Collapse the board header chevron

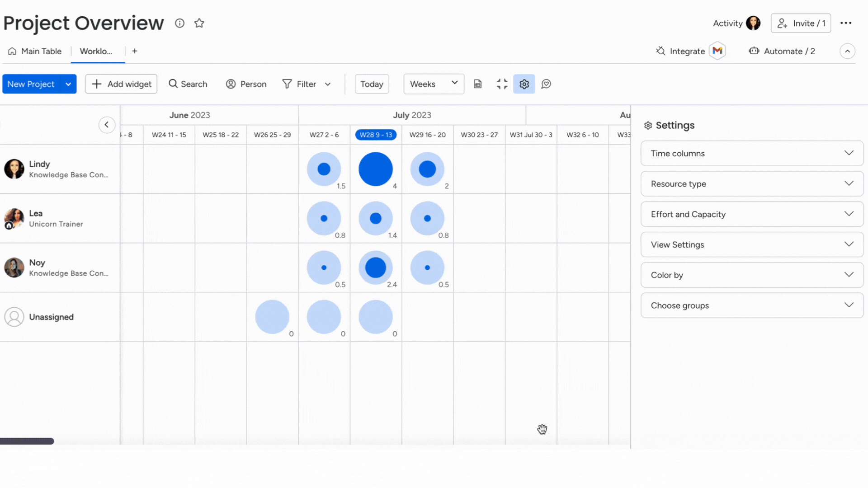[847, 51]
